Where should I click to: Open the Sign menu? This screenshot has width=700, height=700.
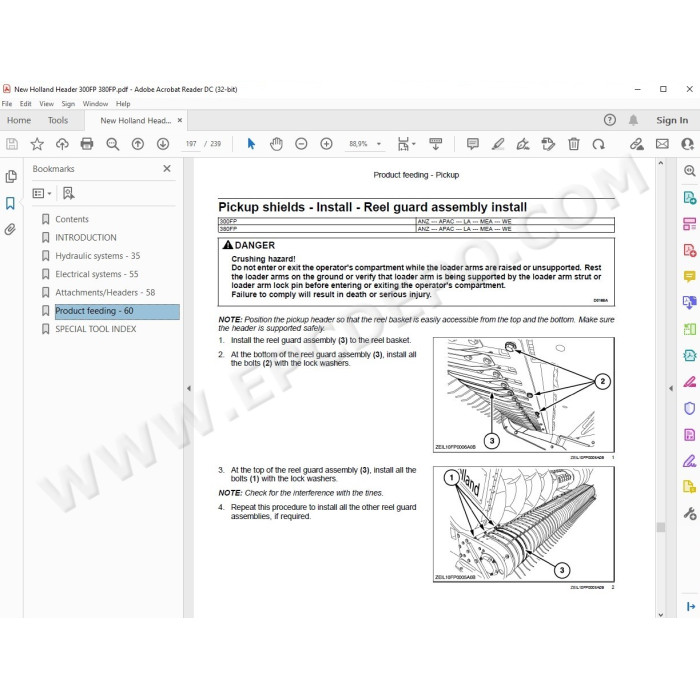tap(68, 104)
